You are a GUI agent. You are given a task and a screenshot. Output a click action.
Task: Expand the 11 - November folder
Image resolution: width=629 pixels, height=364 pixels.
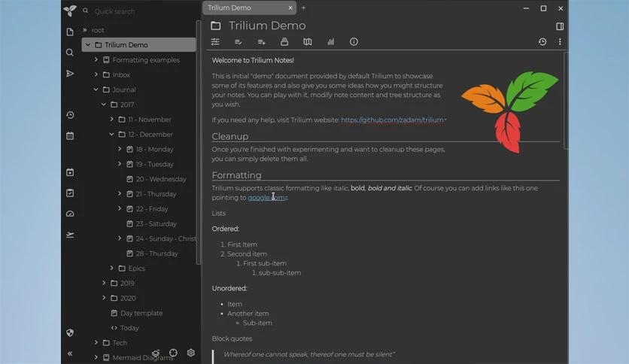point(112,119)
